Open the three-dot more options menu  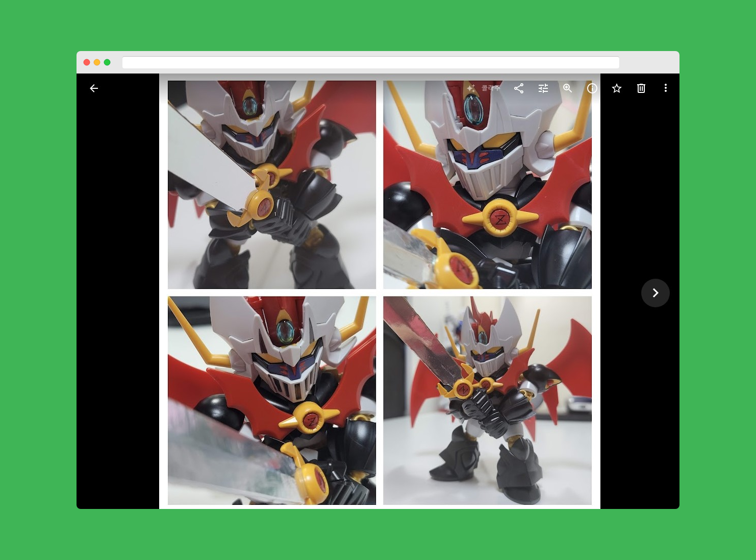(x=666, y=88)
